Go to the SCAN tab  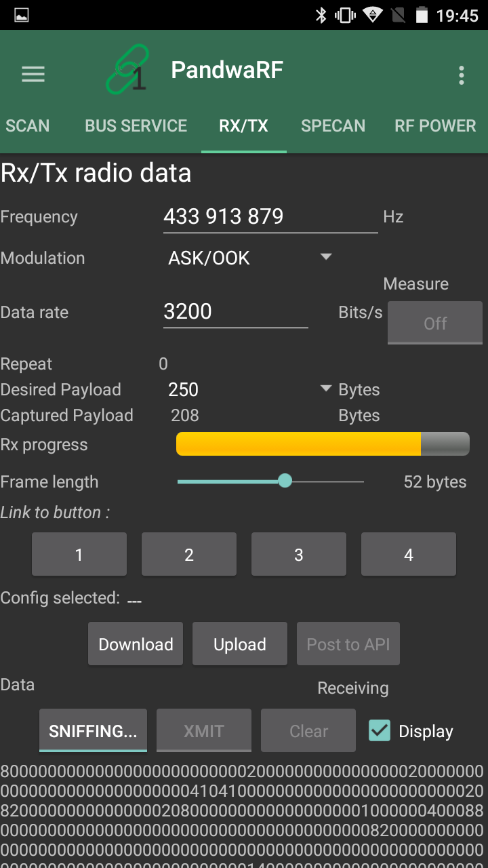[x=28, y=125]
